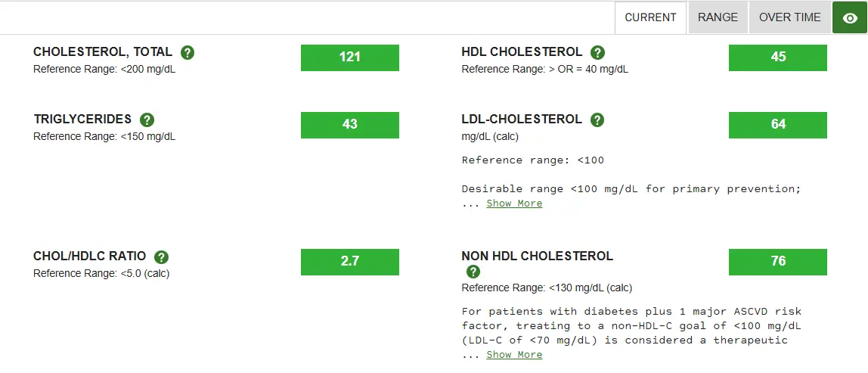Toggle the green eye visibility button

pos(850,18)
